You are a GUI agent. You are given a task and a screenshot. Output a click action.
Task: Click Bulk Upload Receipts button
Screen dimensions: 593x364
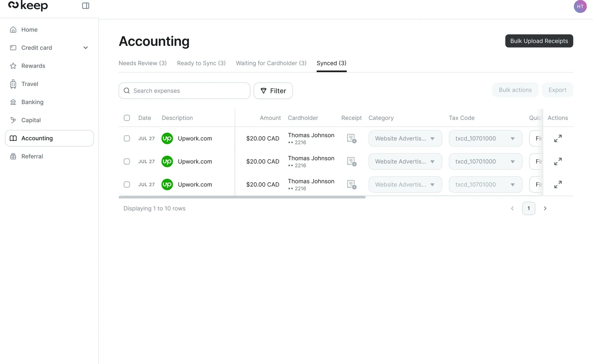[539, 41]
